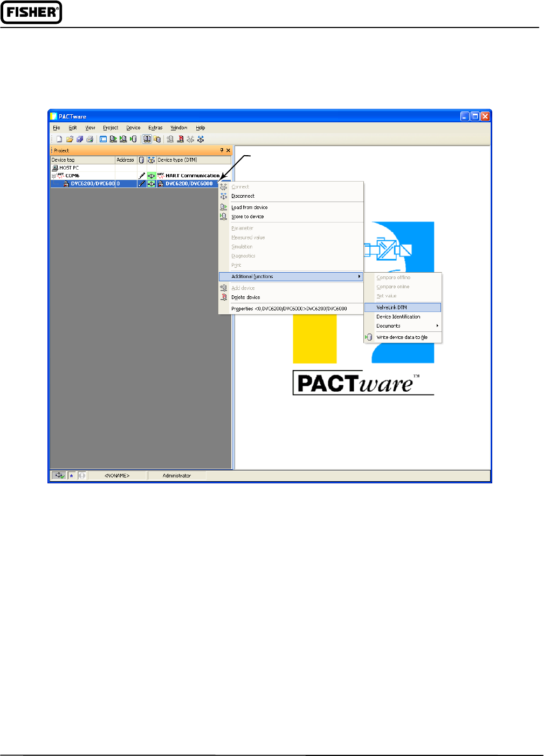Open Properties DVC6200/DVC6000 menu entry
This screenshot has width=544, height=756.
pos(291,309)
